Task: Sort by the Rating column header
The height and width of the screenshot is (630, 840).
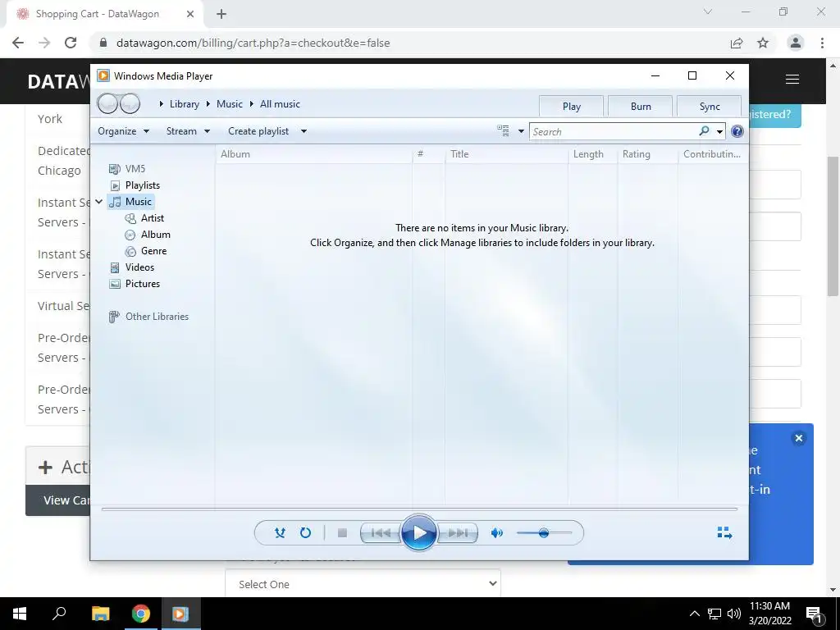Action: (648, 154)
